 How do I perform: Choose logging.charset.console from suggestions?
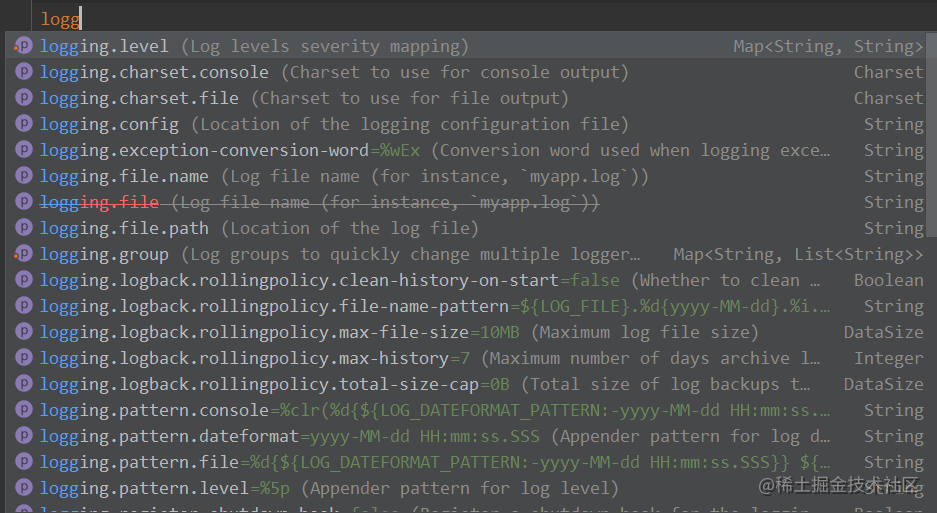point(466,72)
